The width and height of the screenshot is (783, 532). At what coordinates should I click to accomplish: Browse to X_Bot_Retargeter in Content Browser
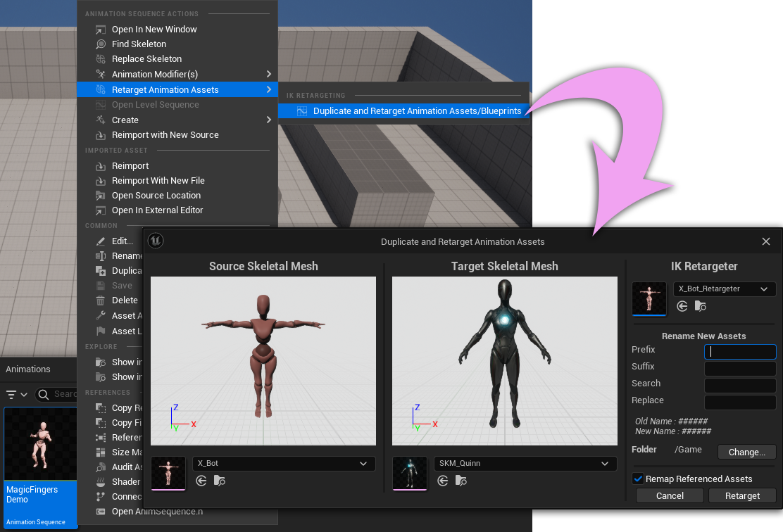[x=700, y=306]
